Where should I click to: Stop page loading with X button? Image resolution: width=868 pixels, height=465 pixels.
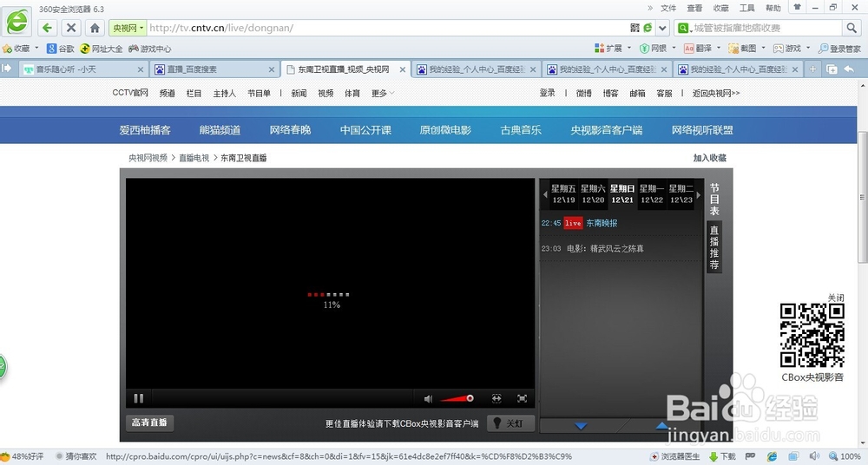point(71,28)
